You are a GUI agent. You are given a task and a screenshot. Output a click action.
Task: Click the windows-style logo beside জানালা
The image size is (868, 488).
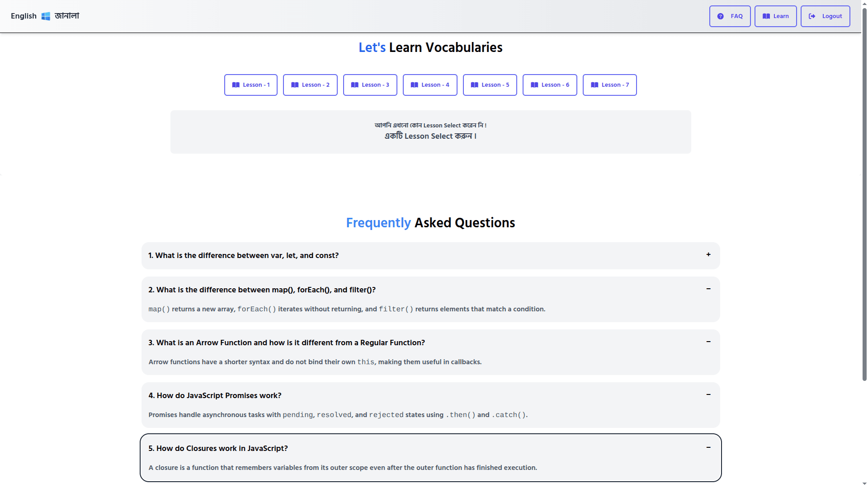tap(46, 16)
